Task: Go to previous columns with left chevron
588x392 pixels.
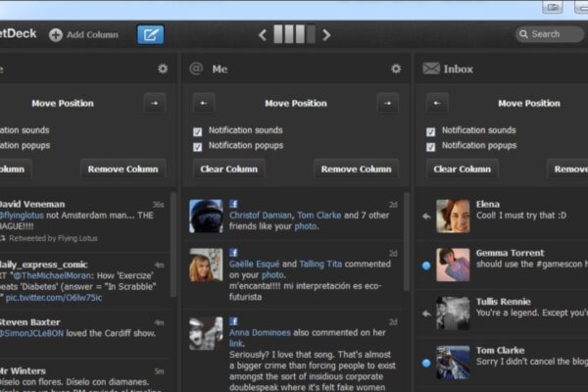Action: tap(263, 35)
